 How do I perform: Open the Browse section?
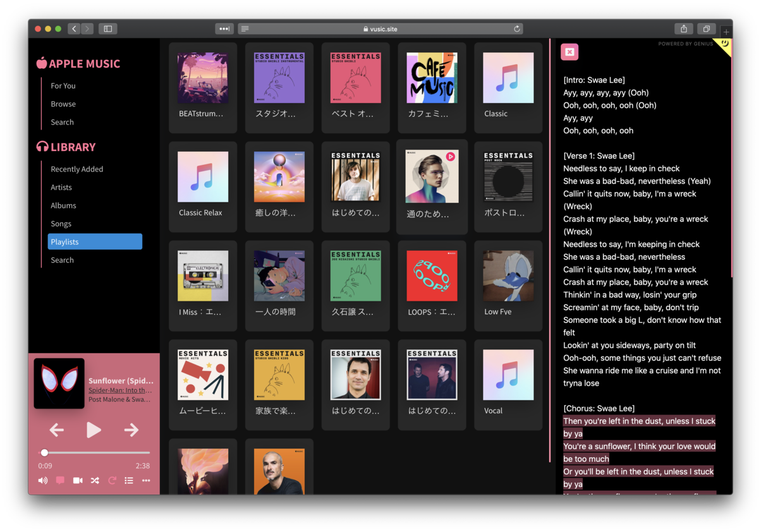click(63, 104)
